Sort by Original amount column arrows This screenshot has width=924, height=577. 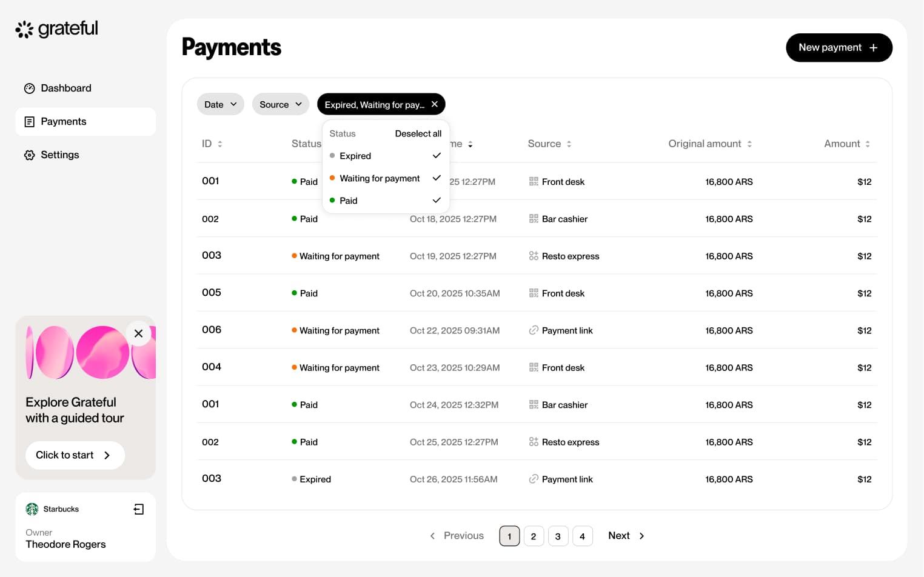coord(749,144)
